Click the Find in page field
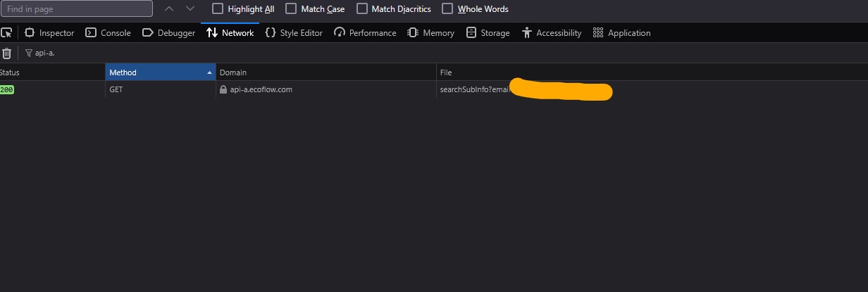 [77, 8]
